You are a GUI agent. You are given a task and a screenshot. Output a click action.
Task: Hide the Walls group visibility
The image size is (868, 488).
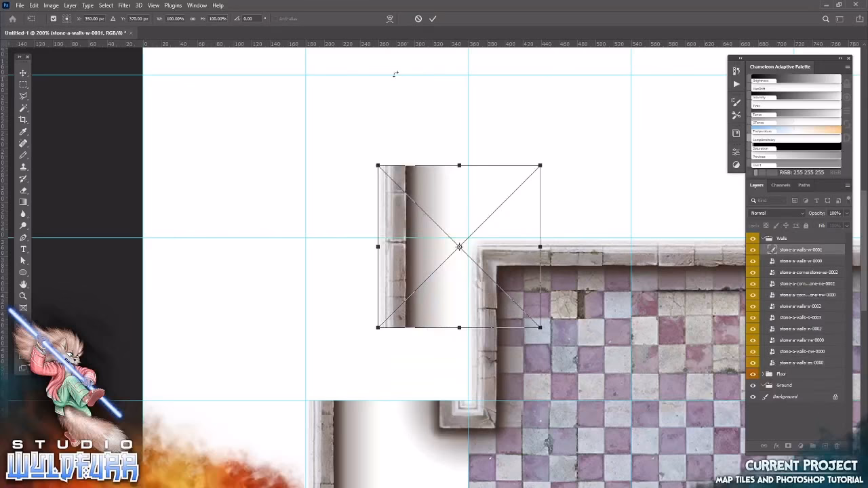(752, 238)
